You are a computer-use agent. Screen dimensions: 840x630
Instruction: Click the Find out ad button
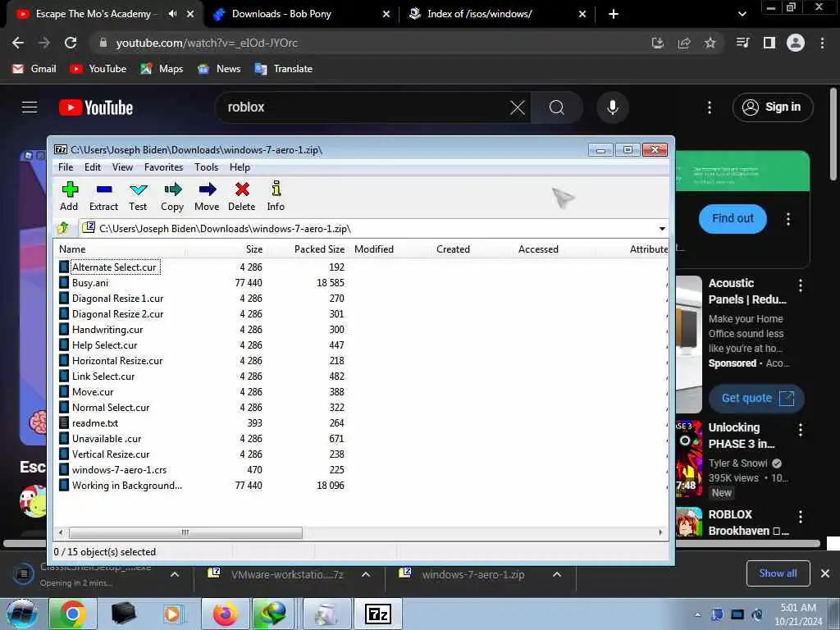click(733, 218)
